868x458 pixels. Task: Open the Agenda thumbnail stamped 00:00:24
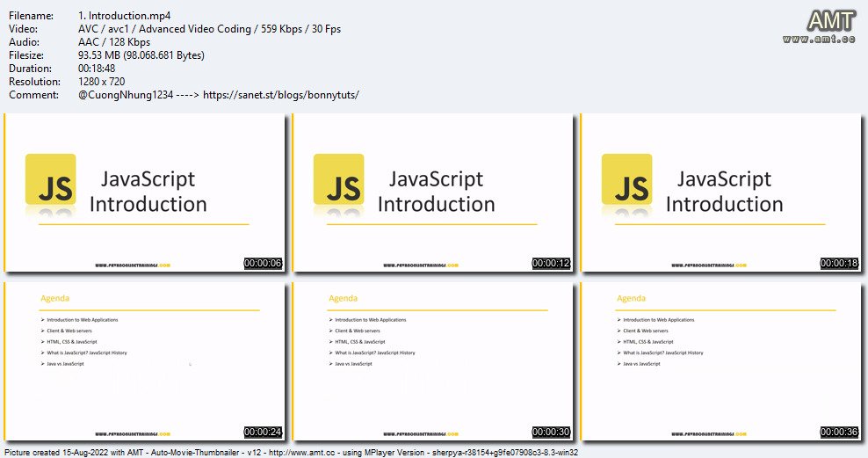click(144, 361)
